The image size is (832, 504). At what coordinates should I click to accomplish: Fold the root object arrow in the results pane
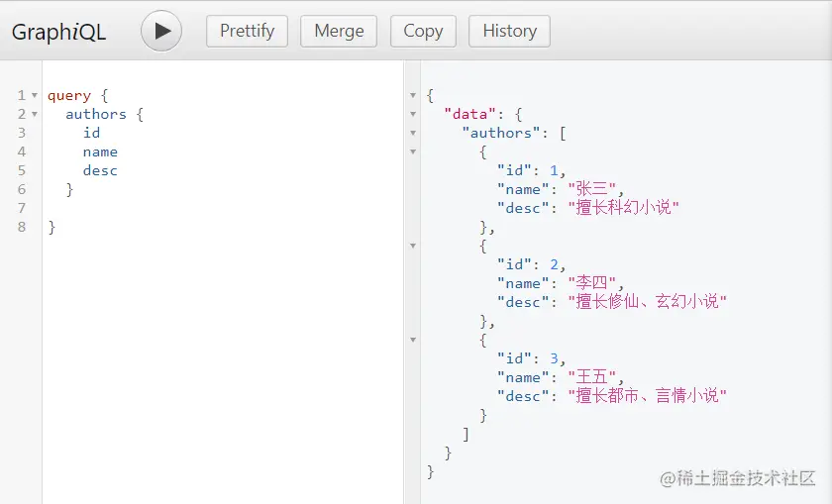(x=413, y=96)
